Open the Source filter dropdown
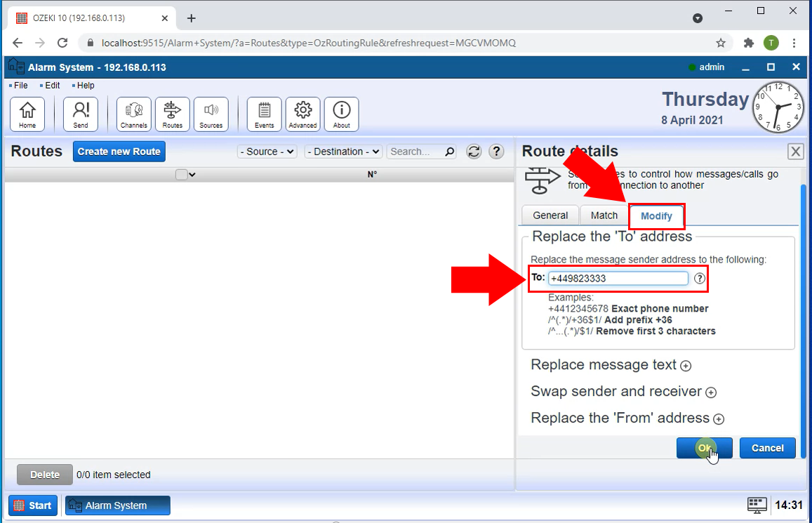 click(267, 152)
